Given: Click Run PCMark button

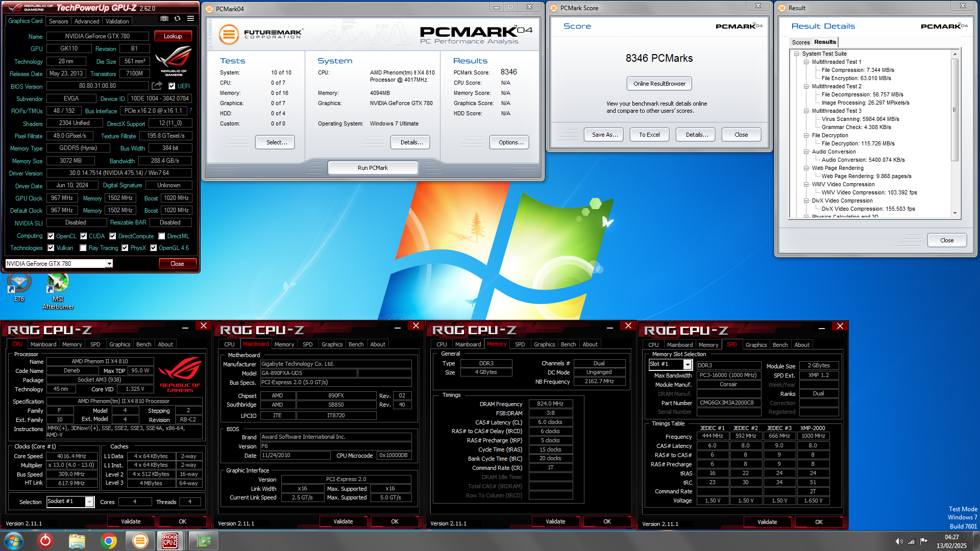Looking at the screenshot, I should point(373,168).
